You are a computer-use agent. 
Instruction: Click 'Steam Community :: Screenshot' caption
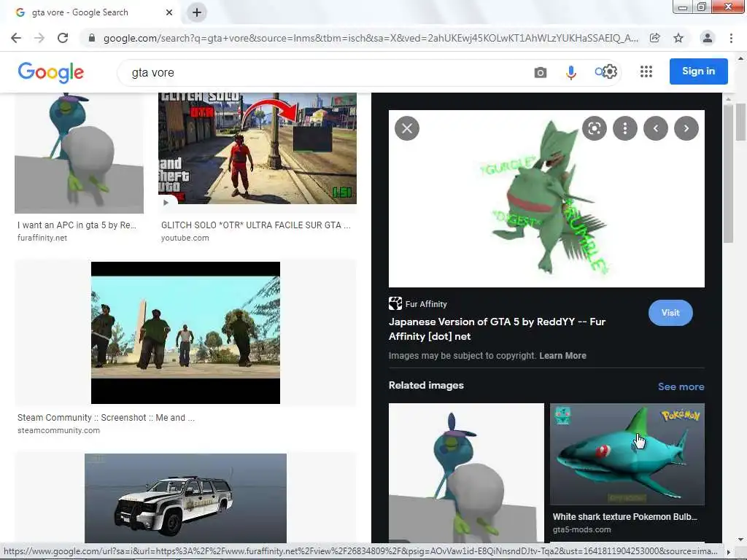[106, 418]
